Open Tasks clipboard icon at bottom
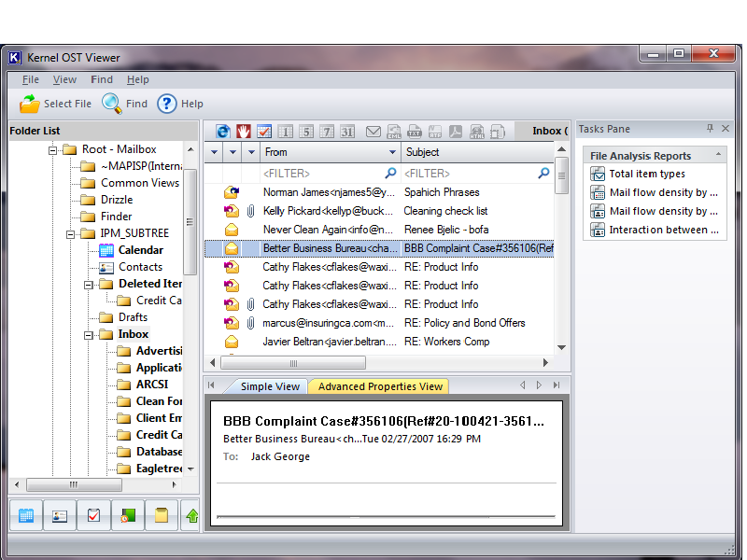This screenshot has width=747, height=560. tap(94, 515)
